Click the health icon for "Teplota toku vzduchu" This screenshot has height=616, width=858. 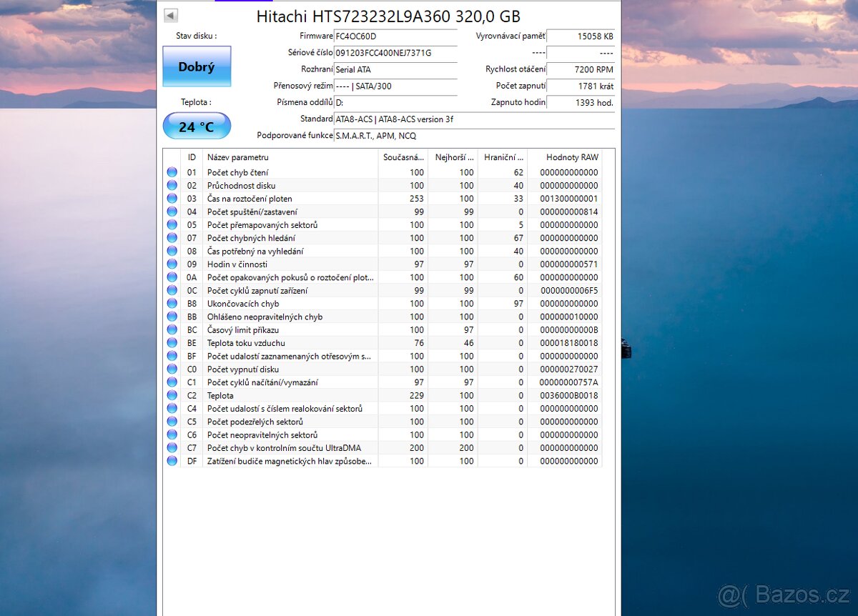click(x=172, y=343)
